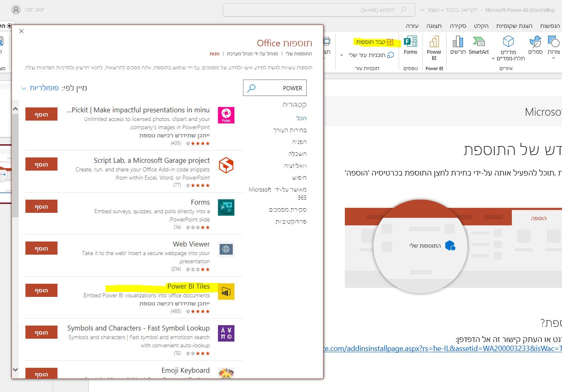Image resolution: width=562 pixels, height=392 pixels.
Task: Select מנוהל על-ידי מנהל מערכת tab
Action: [x=252, y=54]
